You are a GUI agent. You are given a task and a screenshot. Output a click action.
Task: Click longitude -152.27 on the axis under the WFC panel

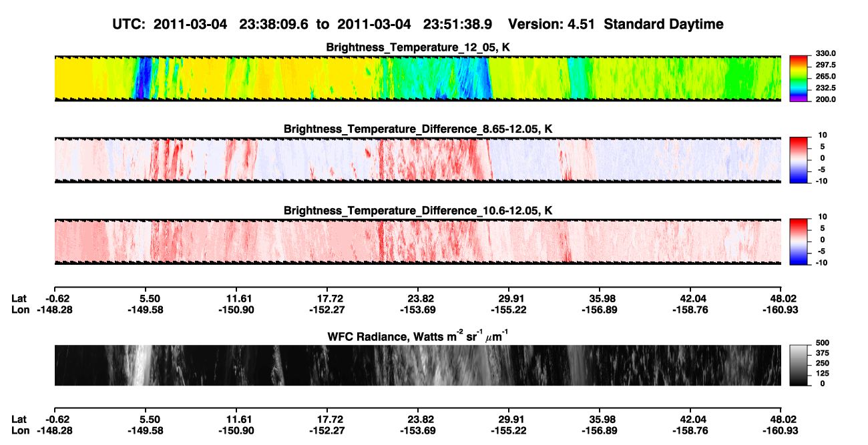click(327, 431)
